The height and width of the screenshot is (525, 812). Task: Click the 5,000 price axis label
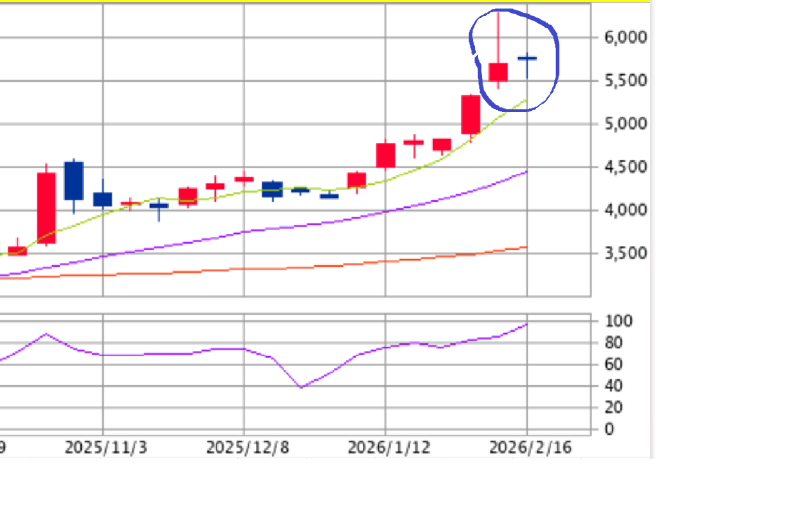[x=625, y=124]
